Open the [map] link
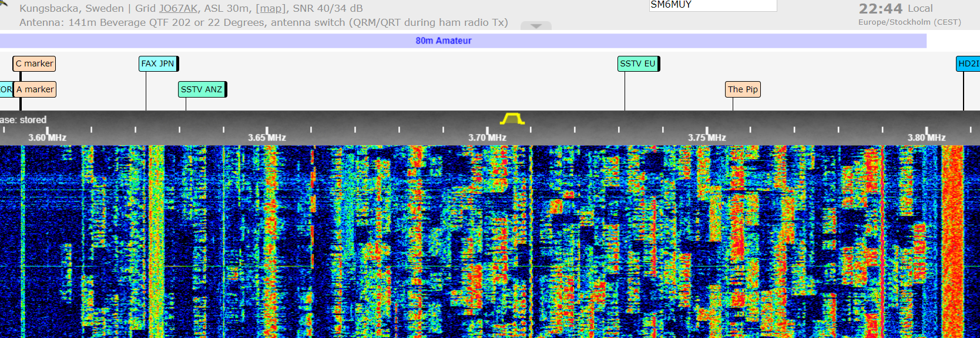This screenshot has width=980, height=338. coord(270,8)
